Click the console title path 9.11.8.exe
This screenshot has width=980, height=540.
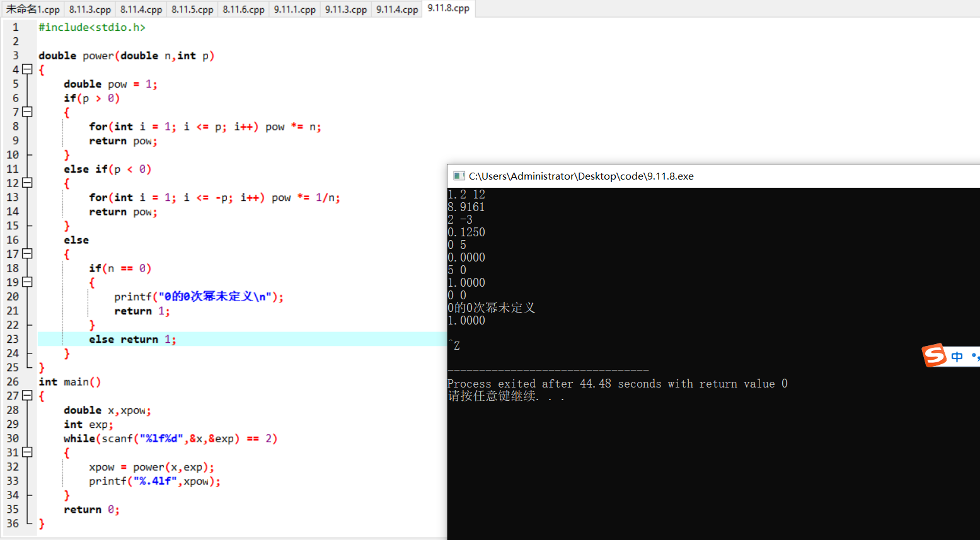click(581, 176)
